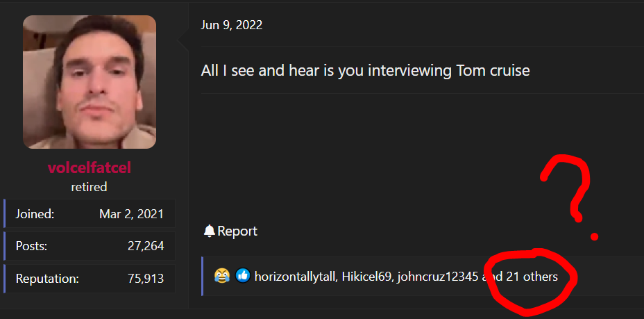The width and height of the screenshot is (644, 319).
Task: Click the "Posts:" label
Action: point(32,246)
